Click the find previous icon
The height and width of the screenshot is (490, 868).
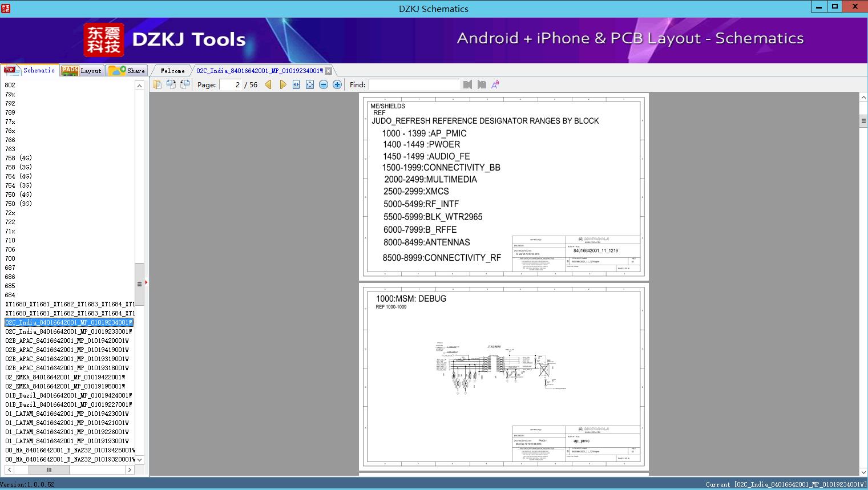(468, 84)
